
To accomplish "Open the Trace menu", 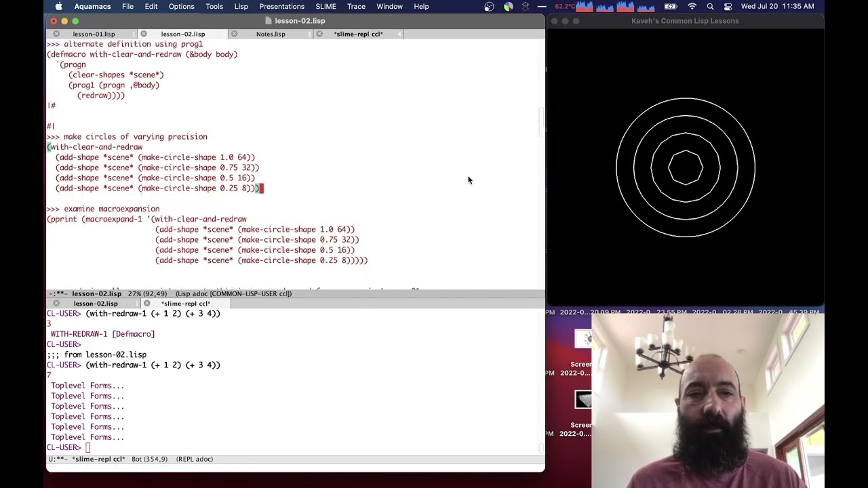I will (356, 7).
